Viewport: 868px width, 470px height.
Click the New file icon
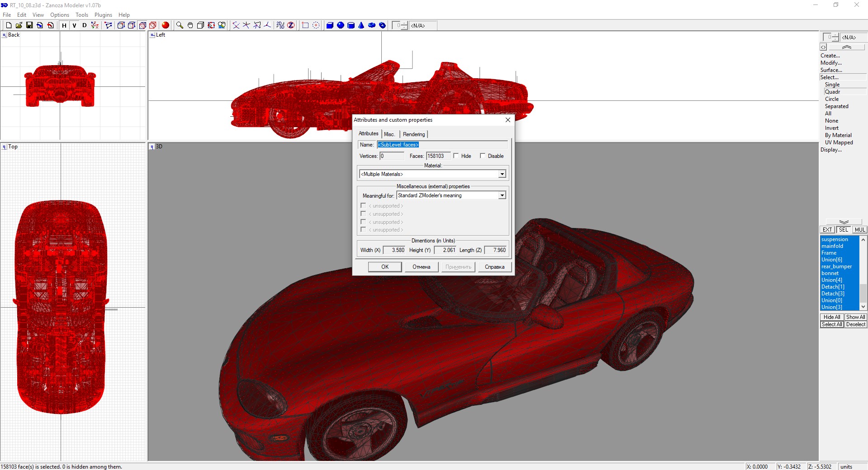(9, 25)
